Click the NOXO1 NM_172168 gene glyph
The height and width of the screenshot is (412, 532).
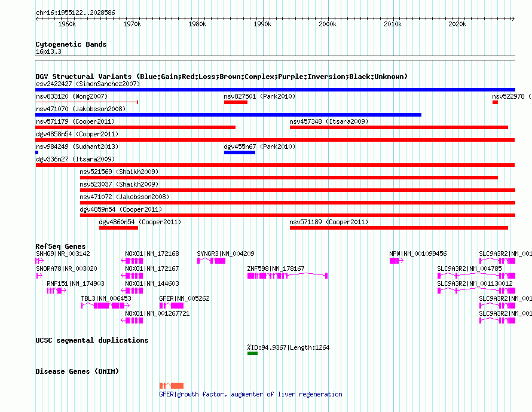tap(132, 261)
